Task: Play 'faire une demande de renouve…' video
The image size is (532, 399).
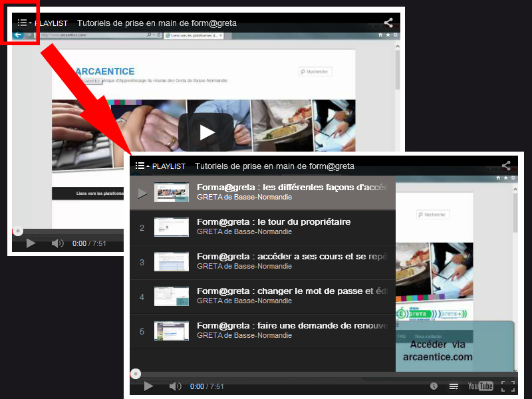Action: pyautogui.click(x=263, y=331)
